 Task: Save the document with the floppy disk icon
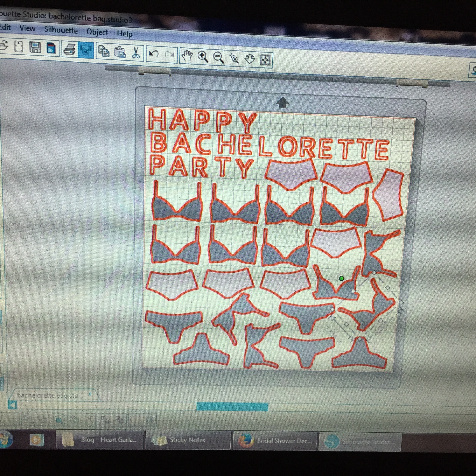[x=35, y=47]
